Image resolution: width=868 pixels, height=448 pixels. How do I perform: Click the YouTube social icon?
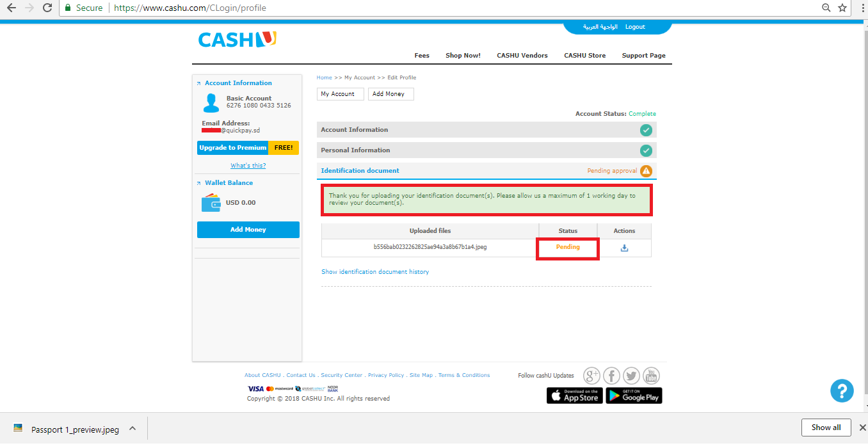click(651, 376)
